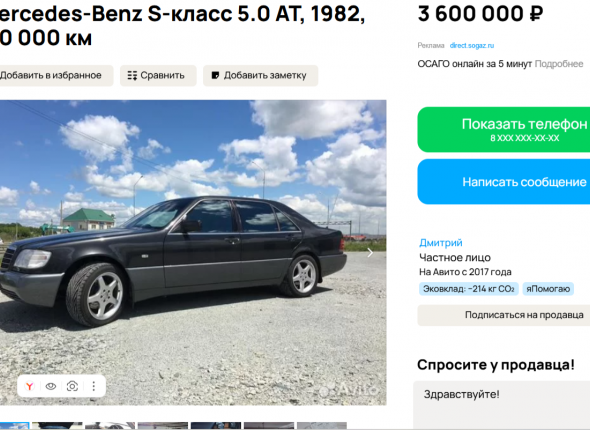The image size is (590, 430).
Task: Click the note icon beside Добавить заметку
Action: [x=215, y=75]
